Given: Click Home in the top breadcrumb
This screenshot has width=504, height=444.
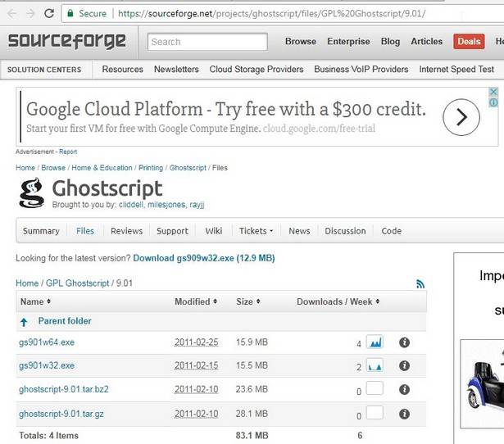Looking at the screenshot, I should 25,168.
